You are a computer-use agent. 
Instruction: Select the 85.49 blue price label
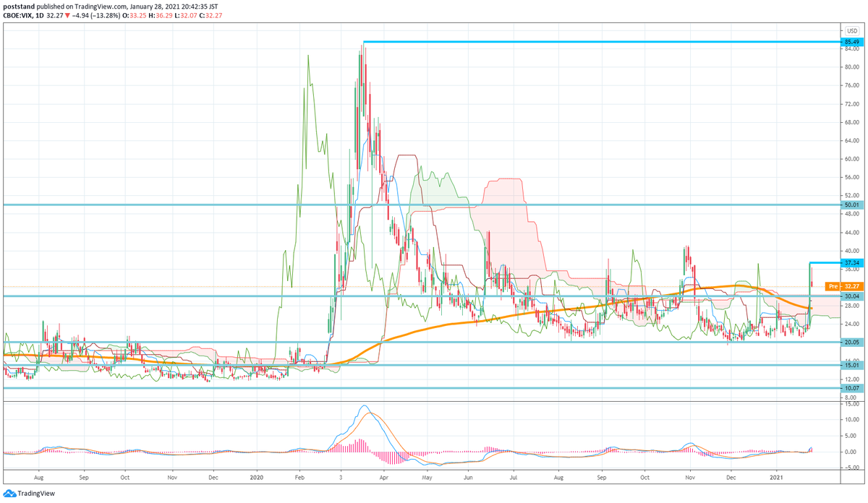(851, 43)
